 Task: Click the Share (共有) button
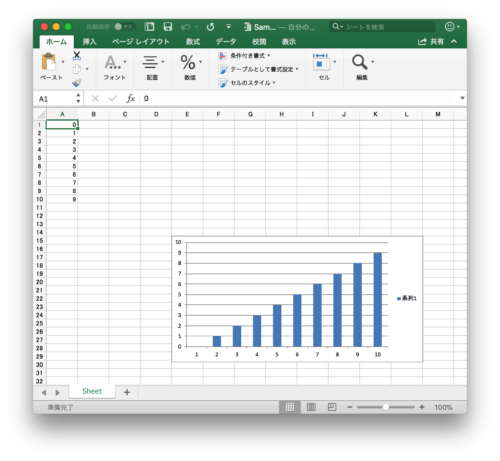pos(431,42)
